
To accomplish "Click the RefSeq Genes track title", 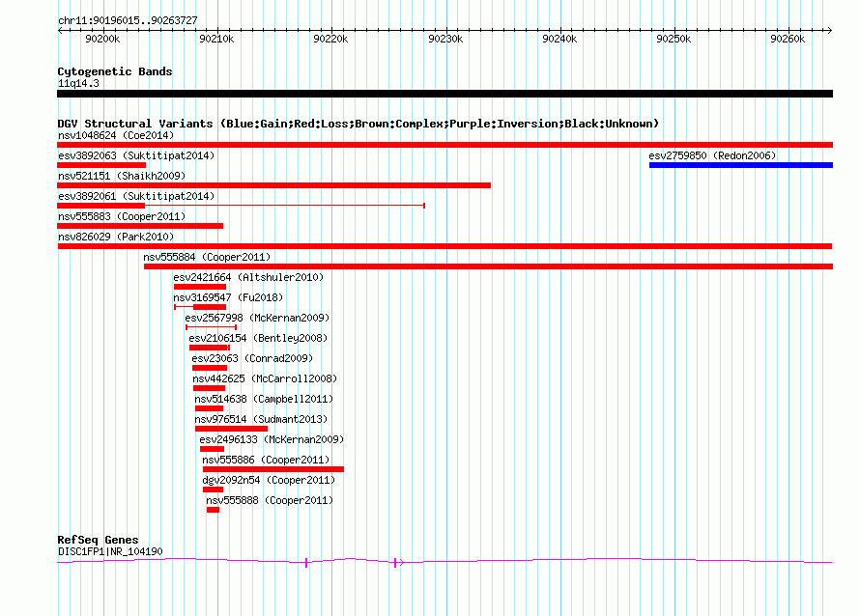I will click(98, 540).
